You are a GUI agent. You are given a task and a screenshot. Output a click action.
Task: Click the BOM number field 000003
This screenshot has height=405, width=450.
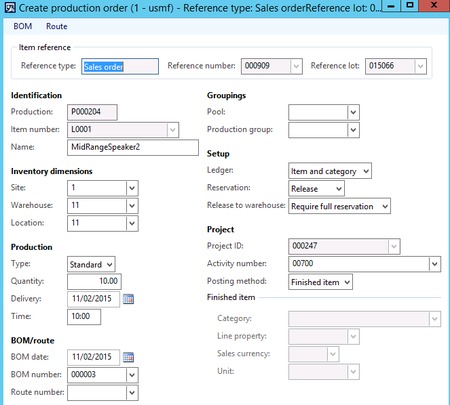[x=97, y=375]
